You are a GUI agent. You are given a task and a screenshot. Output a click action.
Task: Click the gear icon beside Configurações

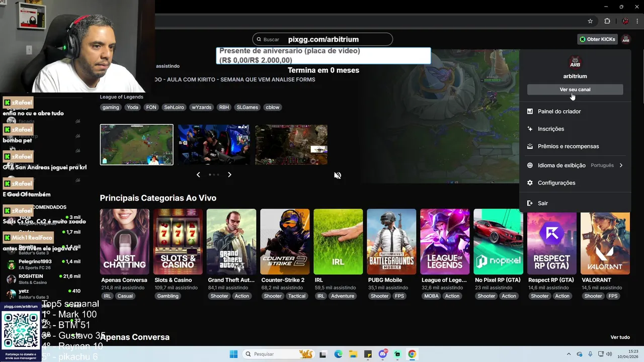[530, 183]
